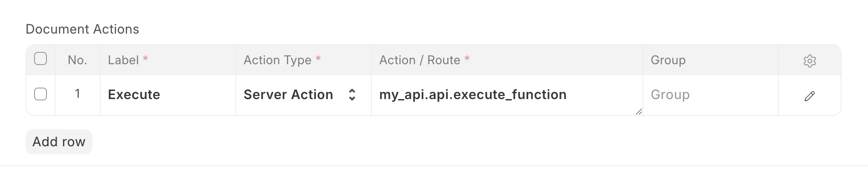Click the Action / Route column header
Screen dimensions: 868x182
(x=420, y=60)
